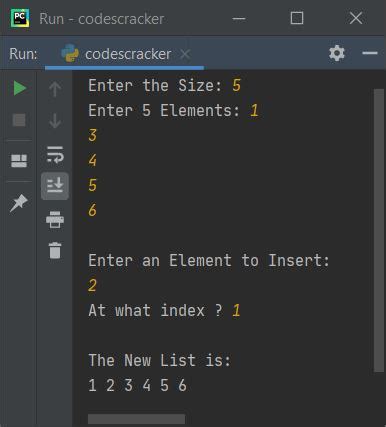This screenshot has height=427, width=386.
Task: Restore layout using the panels icon
Action: click(x=19, y=161)
